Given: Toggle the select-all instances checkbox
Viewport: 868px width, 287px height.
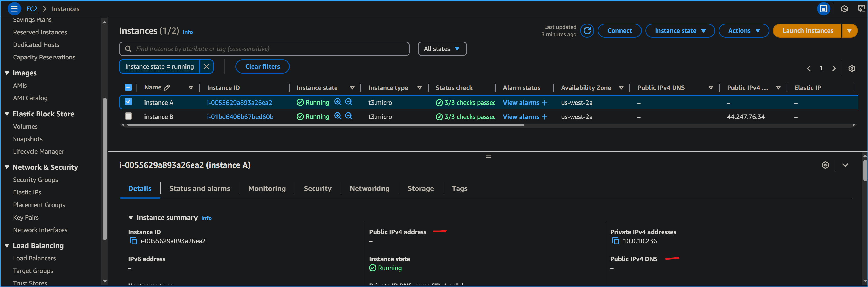Looking at the screenshot, I should tap(128, 87).
